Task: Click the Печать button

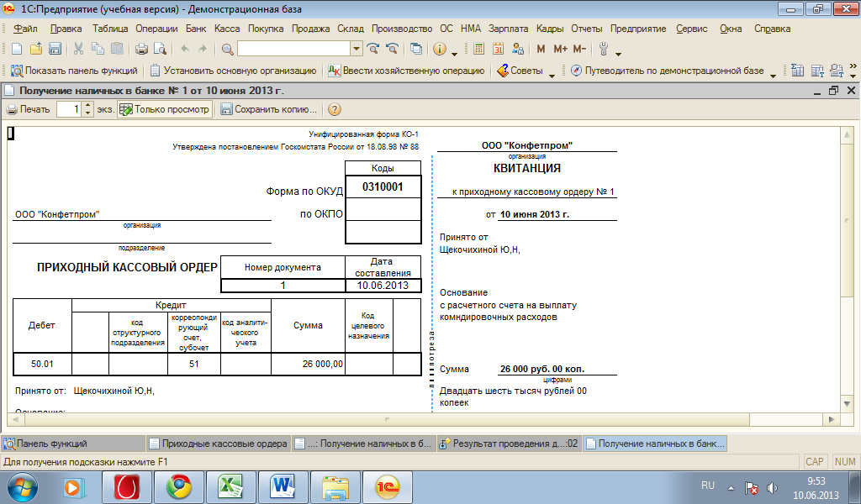Action: click(x=28, y=109)
